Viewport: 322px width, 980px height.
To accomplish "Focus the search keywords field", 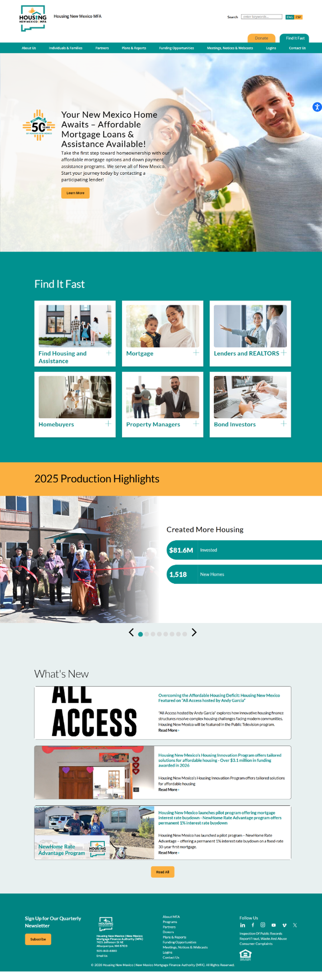I will [x=261, y=17].
